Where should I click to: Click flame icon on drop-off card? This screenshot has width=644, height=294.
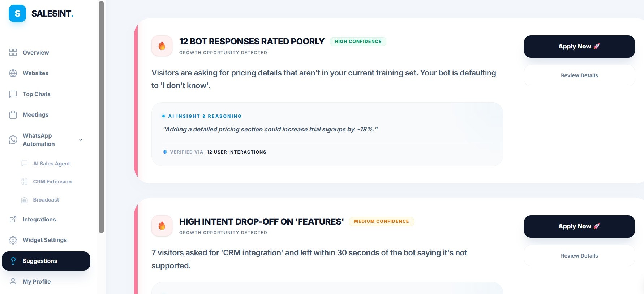click(x=162, y=226)
